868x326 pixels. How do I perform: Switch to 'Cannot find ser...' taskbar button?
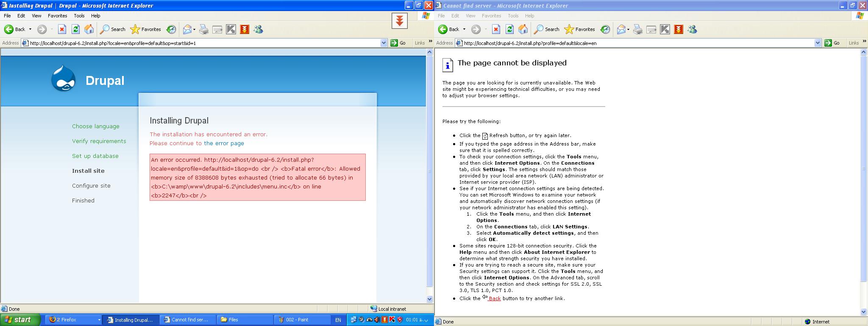point(188,320)
